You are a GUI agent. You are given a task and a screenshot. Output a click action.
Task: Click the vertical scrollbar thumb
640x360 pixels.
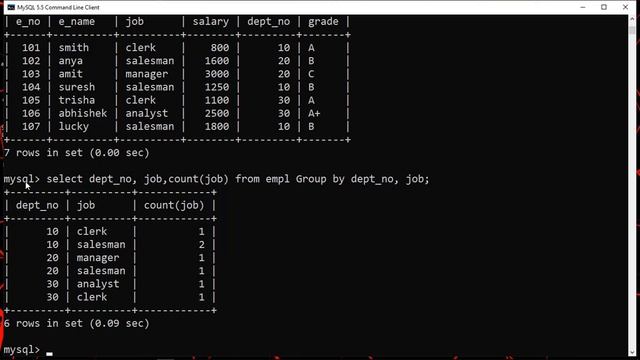[x=632, y=29]
